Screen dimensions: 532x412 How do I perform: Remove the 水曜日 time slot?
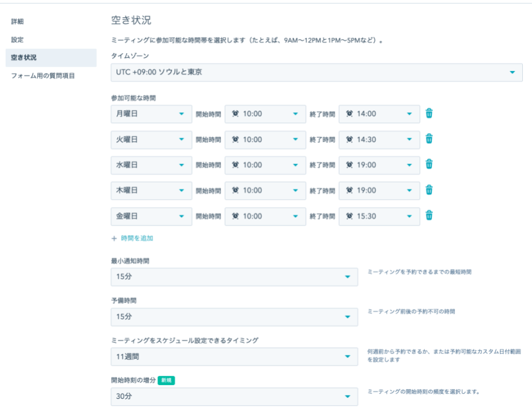coord(429,165)
